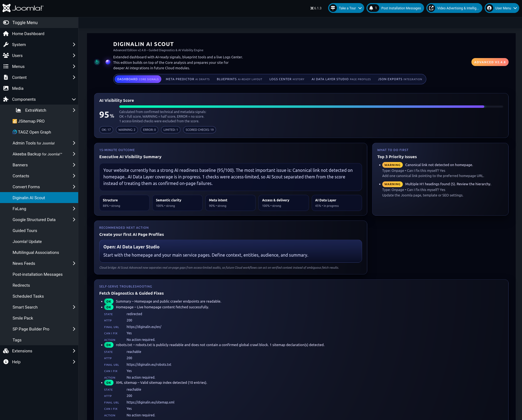Open Home Dashboard house icon

pos(6,34)
